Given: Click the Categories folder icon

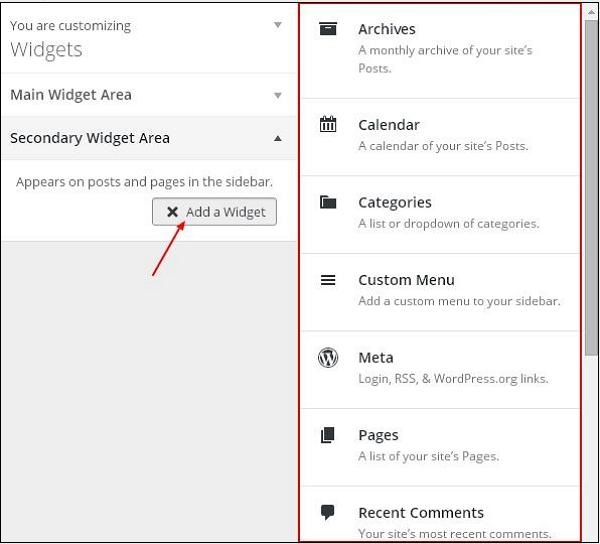Looking at the screenshot, I should point(328,202).
